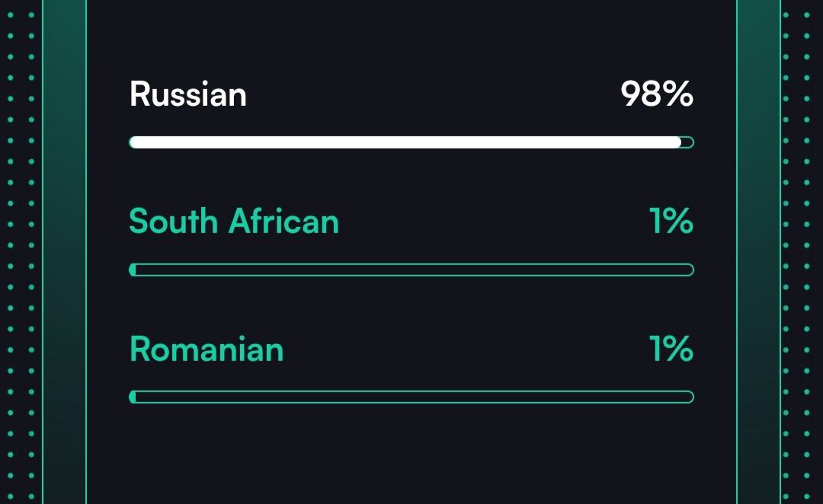Click the right end of Romanian bar
Viewport: 823px width, 504px height.
(x=688, y=397)
